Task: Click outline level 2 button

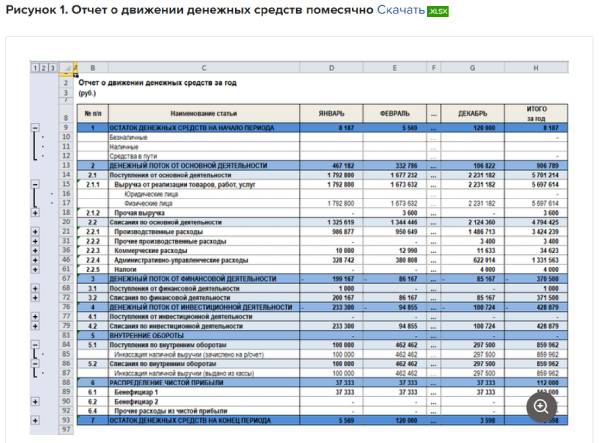Action: [46, 68]
